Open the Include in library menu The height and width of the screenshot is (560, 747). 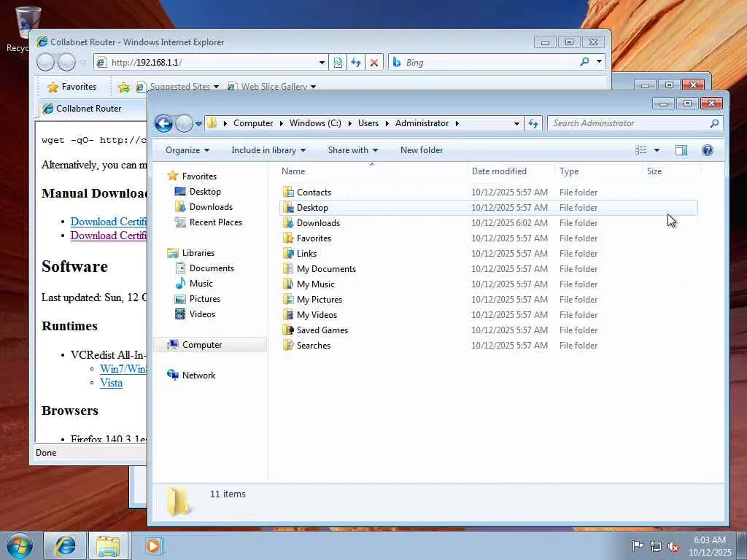[268, 150]
